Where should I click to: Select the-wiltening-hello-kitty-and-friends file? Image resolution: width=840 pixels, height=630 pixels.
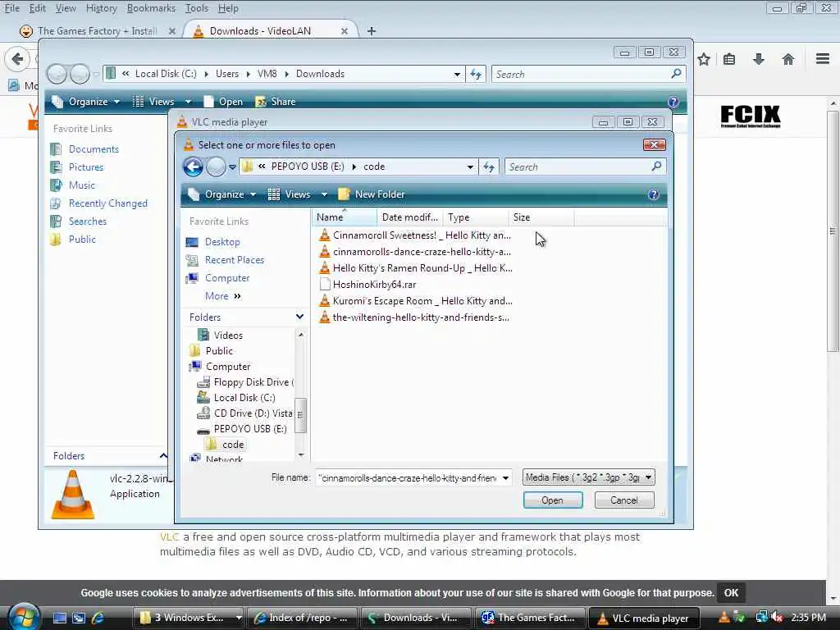click(414, 317)
